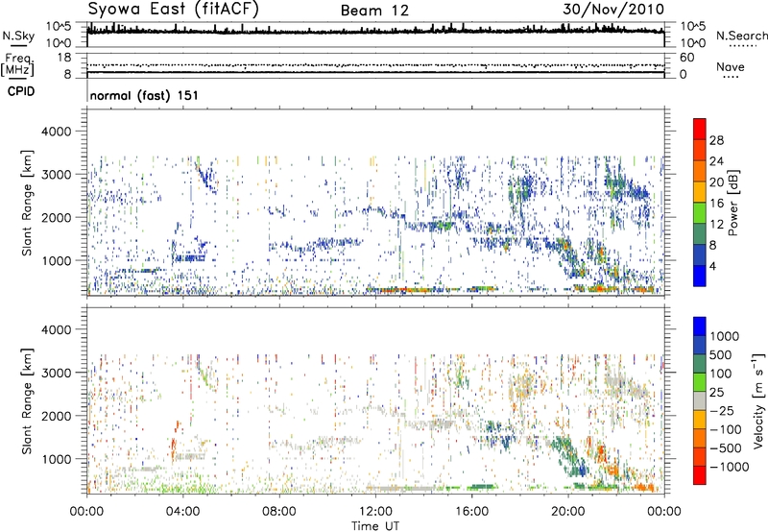Click 'Slant Range [km]' label of power panel
Viewport: 768px width, 532px height.
(x=27, y=203)
